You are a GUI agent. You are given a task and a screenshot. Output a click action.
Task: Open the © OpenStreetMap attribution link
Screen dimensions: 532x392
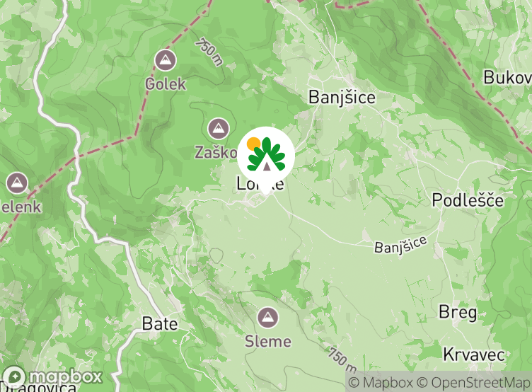(474, 383)
